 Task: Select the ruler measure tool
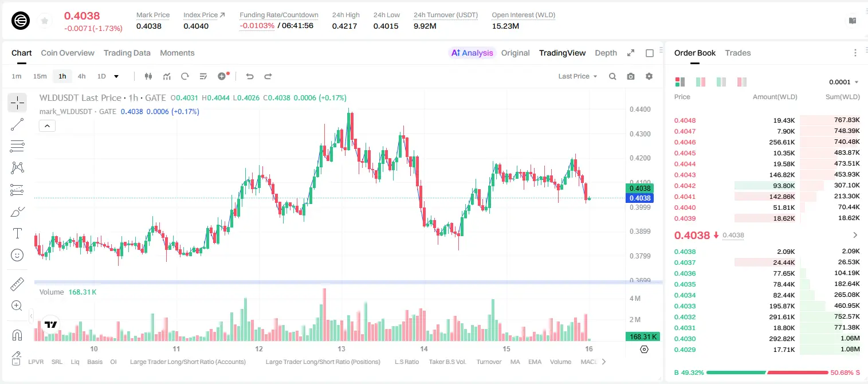click(17, 284)
